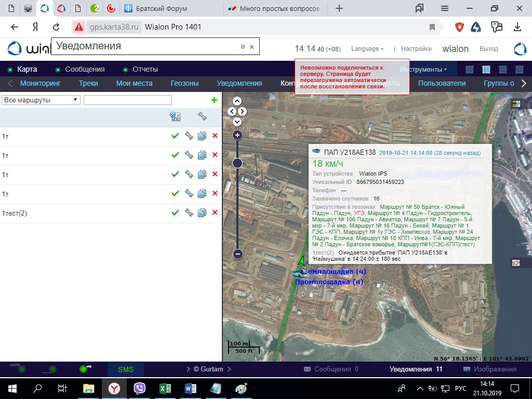Click the green plus to add a route
532x399 pixels.
click(214, 100)
